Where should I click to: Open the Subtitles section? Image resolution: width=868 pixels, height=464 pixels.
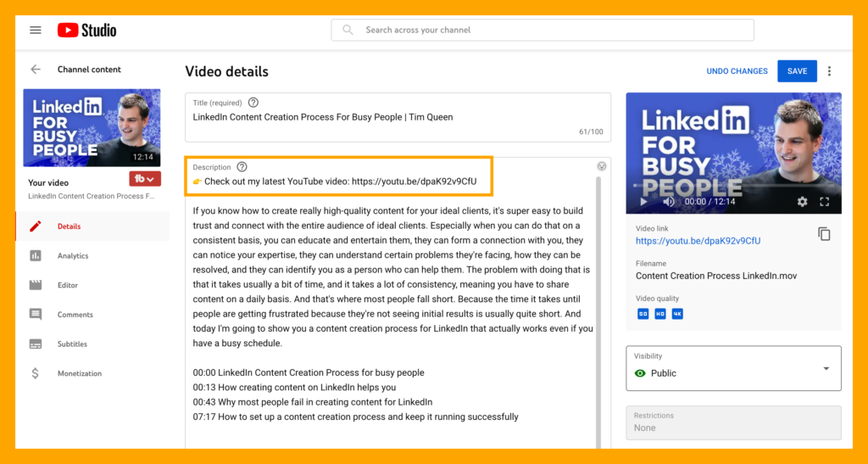click(x=92, y=344)
